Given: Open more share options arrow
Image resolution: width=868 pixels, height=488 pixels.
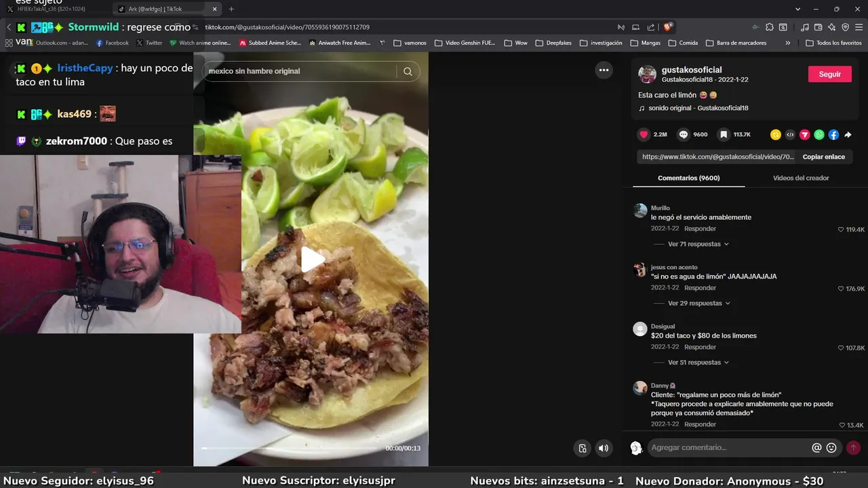Looking at the screenshot, I should (x=848, y=134).
